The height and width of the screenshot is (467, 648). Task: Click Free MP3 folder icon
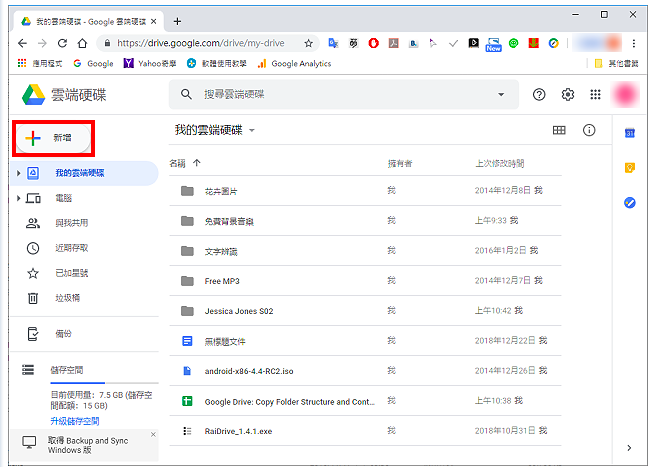(x=187, y=281)
